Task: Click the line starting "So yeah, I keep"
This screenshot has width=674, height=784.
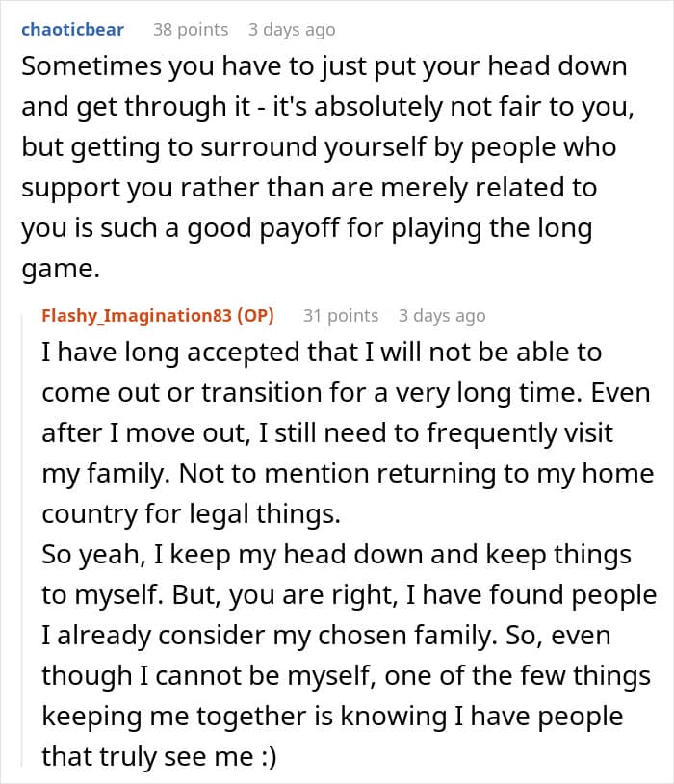Action: click(336, 556)
